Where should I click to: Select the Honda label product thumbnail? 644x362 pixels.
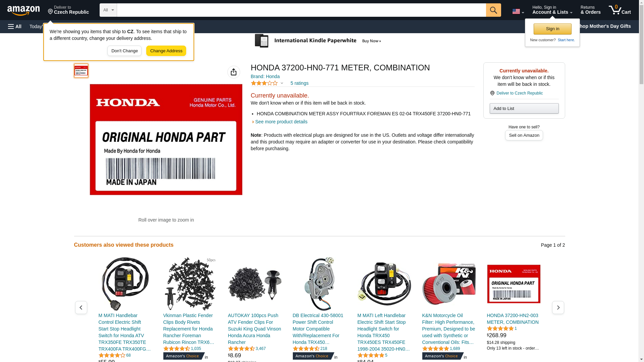click(81, 71)
